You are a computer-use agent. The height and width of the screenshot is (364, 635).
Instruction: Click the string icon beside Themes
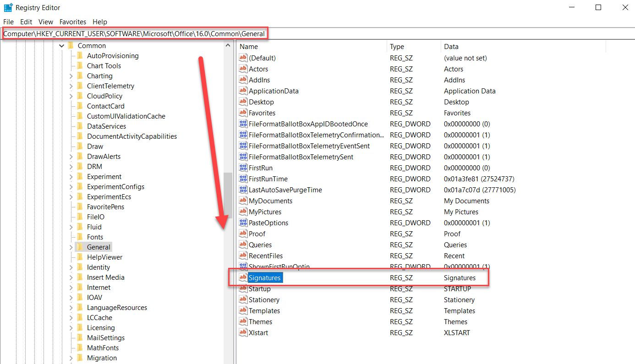(x=243, y=321)
